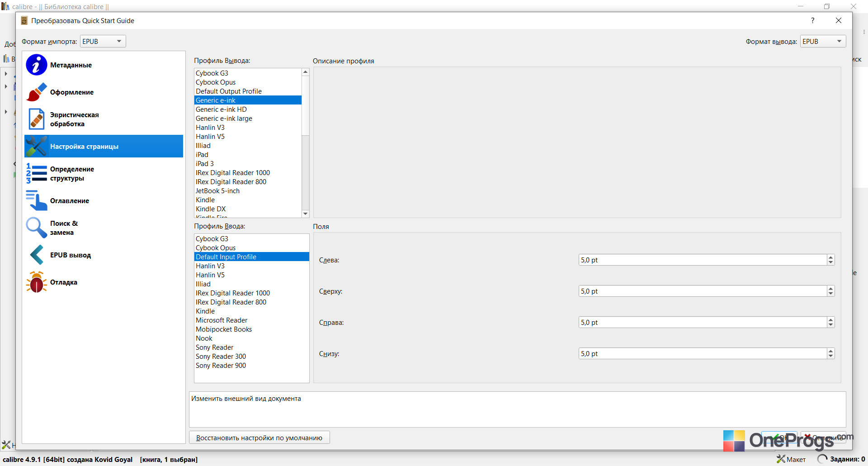Click the Сверху margin input field
This screenshot has width=868, height=466.
coord(703,291)
